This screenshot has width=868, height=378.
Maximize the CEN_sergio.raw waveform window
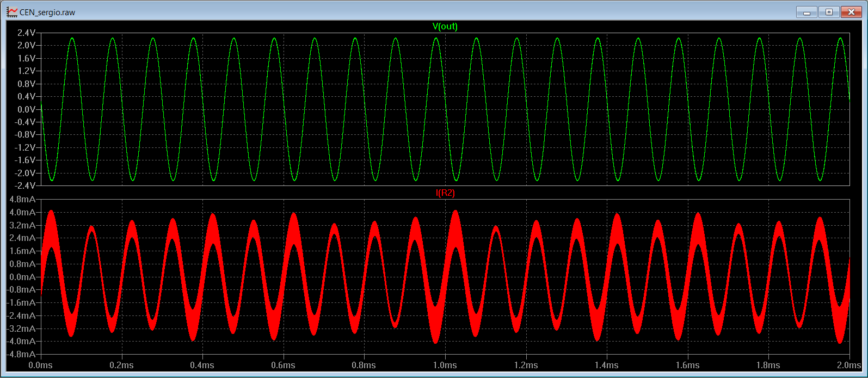[x=829, y=12]
